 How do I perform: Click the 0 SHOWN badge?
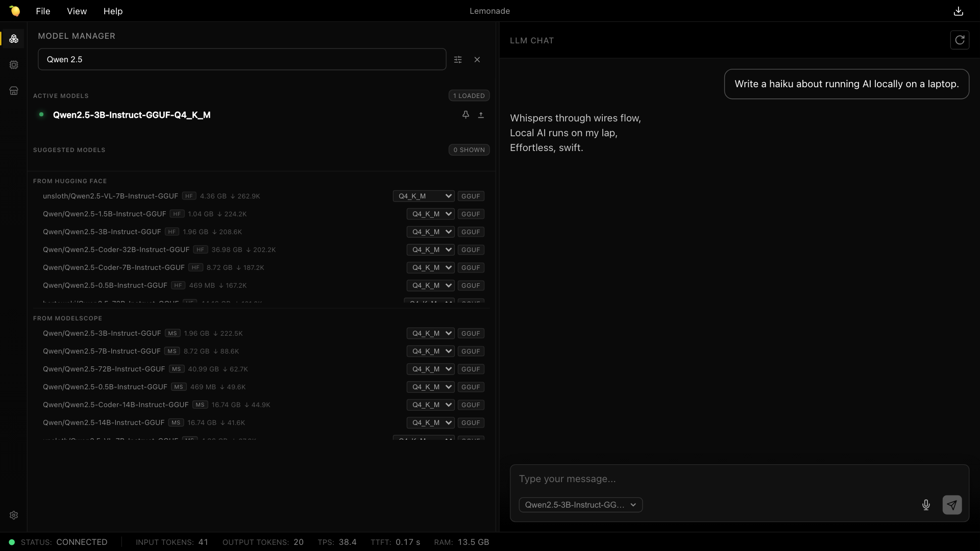tap(469, 149)
